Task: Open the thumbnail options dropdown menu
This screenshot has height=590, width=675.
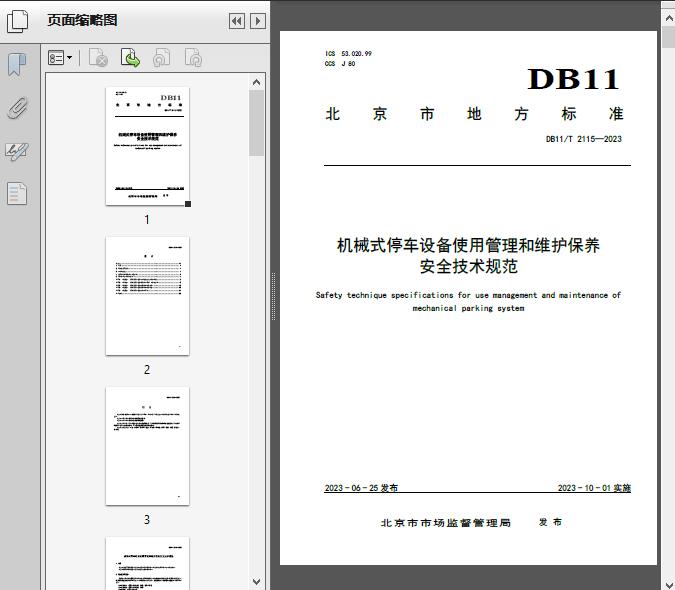Action: coord(60,58)
